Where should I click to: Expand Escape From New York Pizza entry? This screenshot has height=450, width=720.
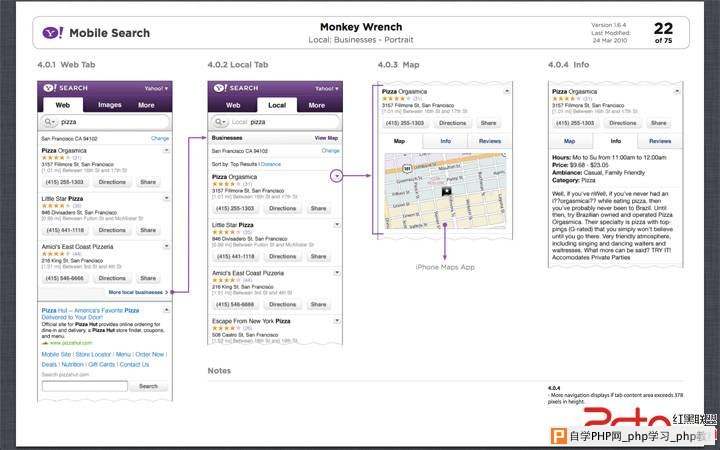[337, 321]
